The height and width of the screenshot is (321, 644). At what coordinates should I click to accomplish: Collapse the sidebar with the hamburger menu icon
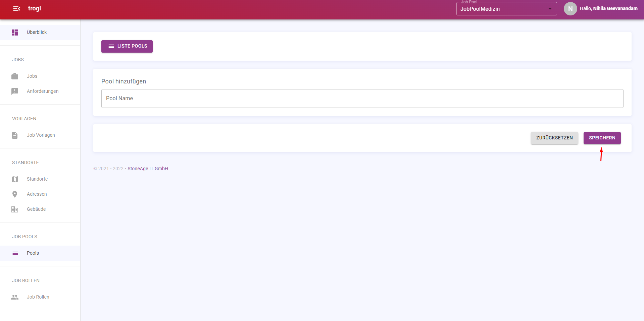pos(16,9)
